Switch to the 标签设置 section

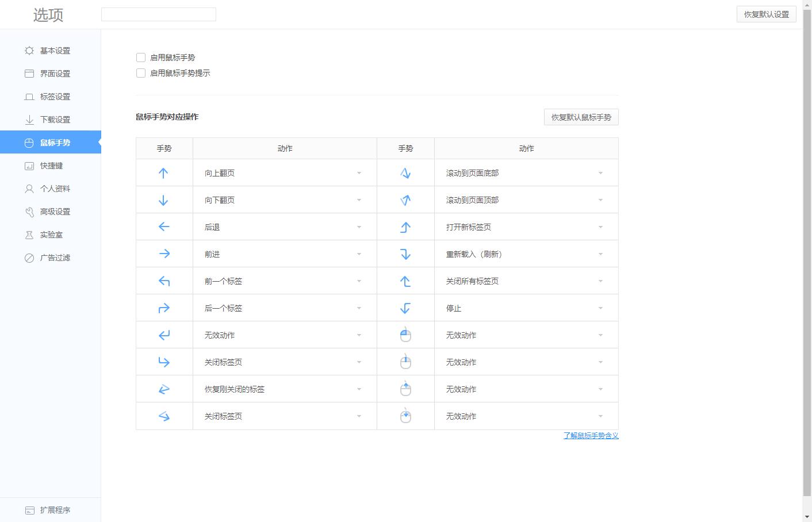[55, 97]
